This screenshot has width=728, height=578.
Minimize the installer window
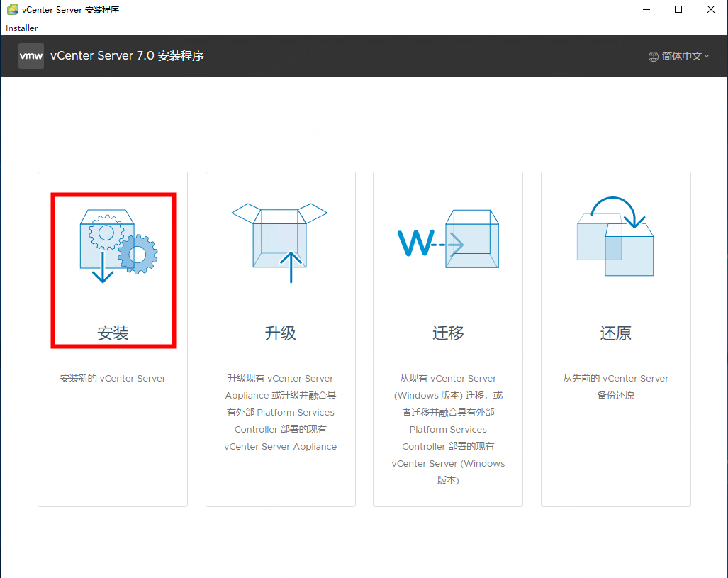pyautogui.click(x=646, y=9)
